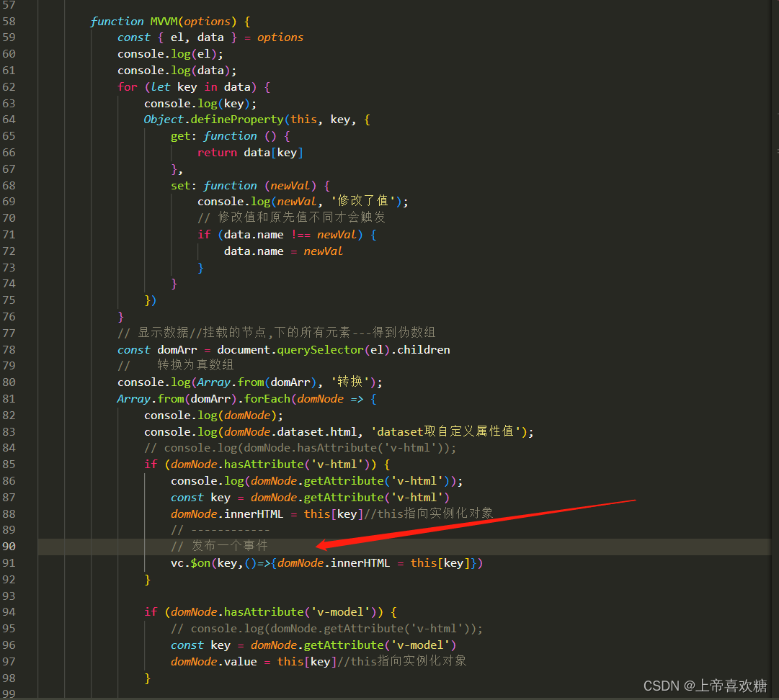Click 'console.log(domNode);' on line 82
The image size is (779, 700).
[213, 416]
